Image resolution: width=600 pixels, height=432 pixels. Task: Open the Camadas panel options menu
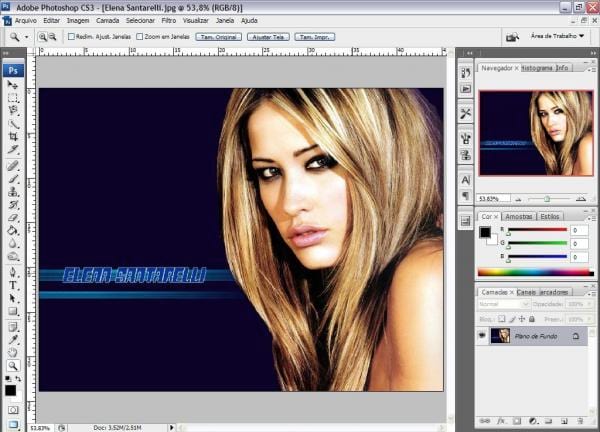pos(591,293)
